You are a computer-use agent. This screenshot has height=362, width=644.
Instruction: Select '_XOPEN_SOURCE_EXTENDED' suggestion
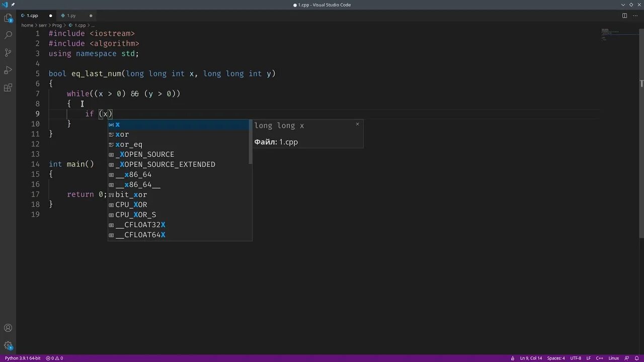(x=179, y=164)
